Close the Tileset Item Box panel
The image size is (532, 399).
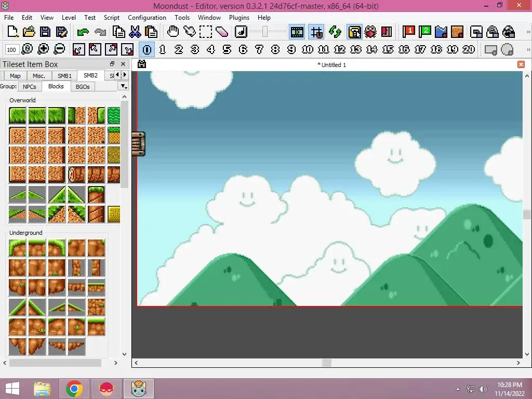(x=123, y=64)
